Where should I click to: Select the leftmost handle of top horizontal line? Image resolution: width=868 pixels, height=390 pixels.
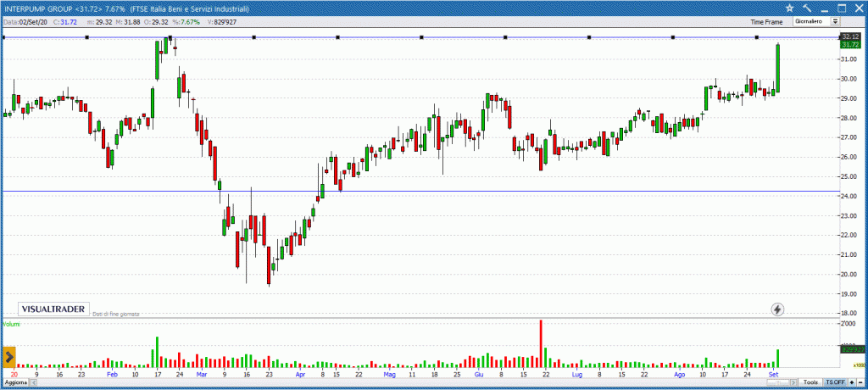[4, 37]
